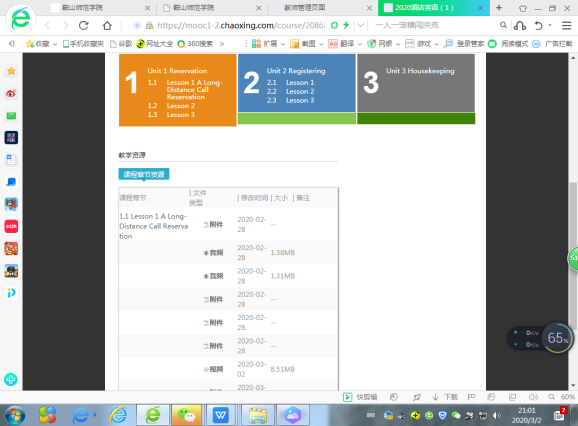Open the favorites star in sidebar

pyautogui.click(x=11, y=71)
